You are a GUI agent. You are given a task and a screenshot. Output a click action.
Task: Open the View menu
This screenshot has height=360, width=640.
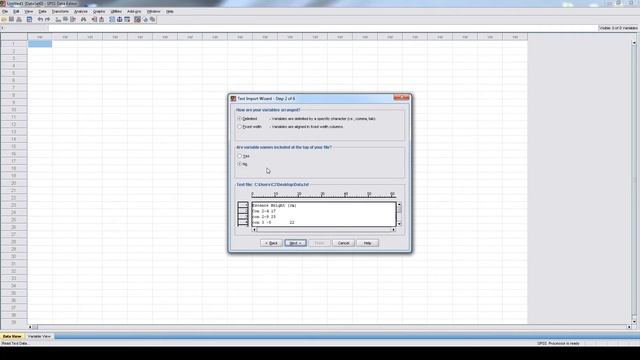pyautogui.click(x=29, y=11)
